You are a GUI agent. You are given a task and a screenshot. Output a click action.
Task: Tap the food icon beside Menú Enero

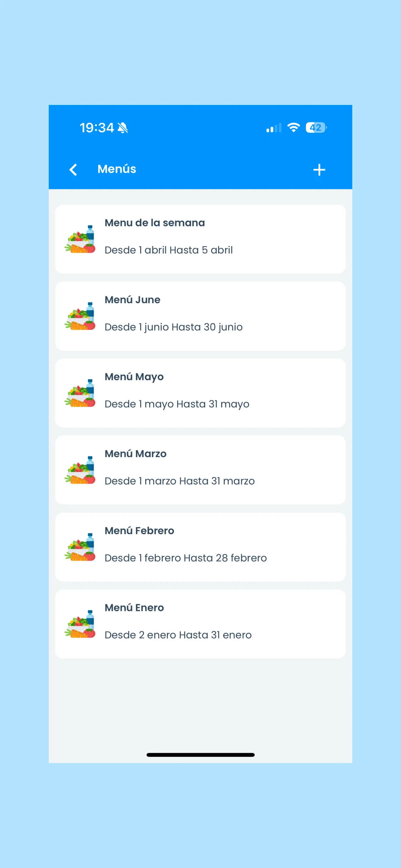click(x=80, y=624)
